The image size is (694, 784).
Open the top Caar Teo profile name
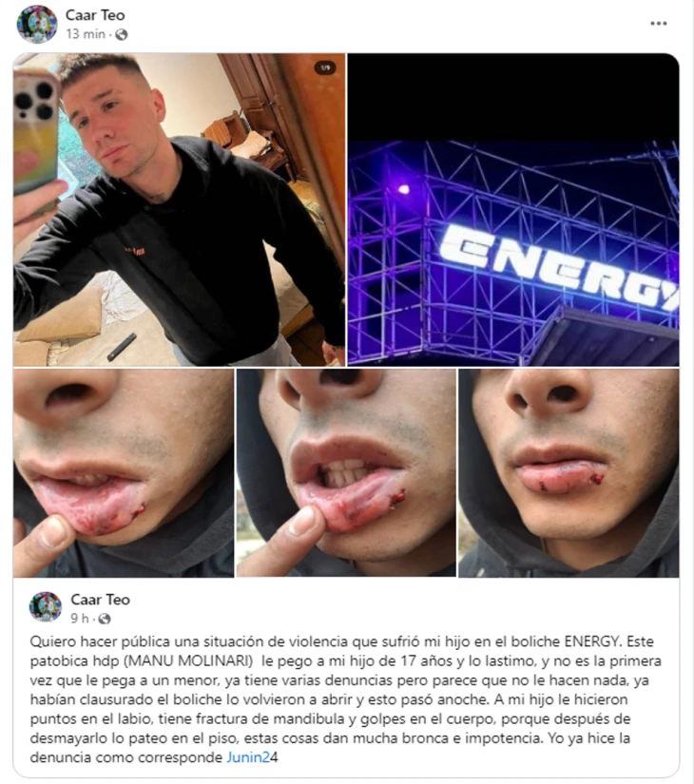[x=95, y=15]
